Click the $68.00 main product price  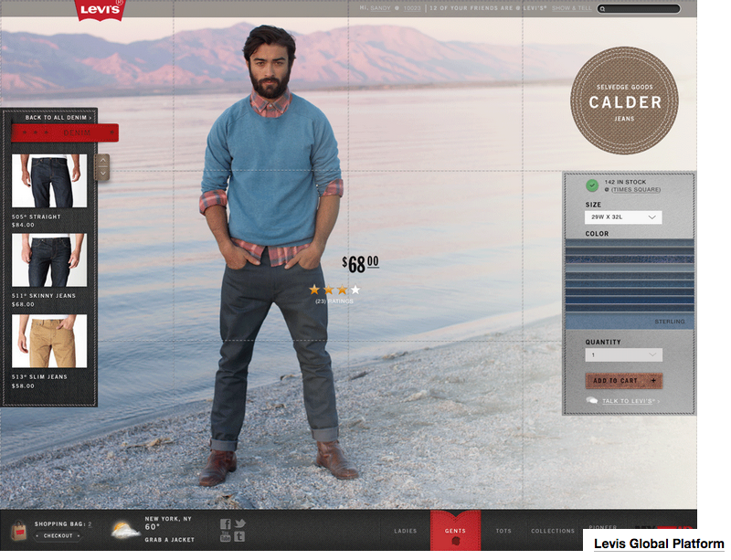[360, 264]
